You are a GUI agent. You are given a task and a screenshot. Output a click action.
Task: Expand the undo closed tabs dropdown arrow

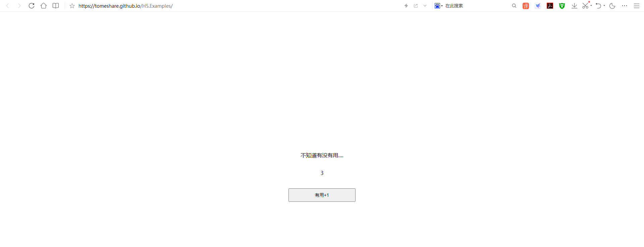604,6
